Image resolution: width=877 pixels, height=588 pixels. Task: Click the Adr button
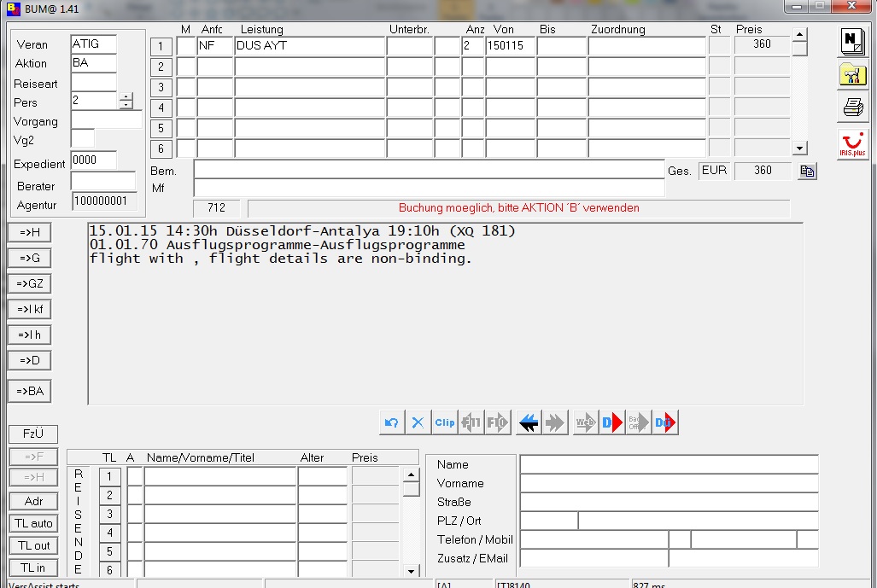34,501
